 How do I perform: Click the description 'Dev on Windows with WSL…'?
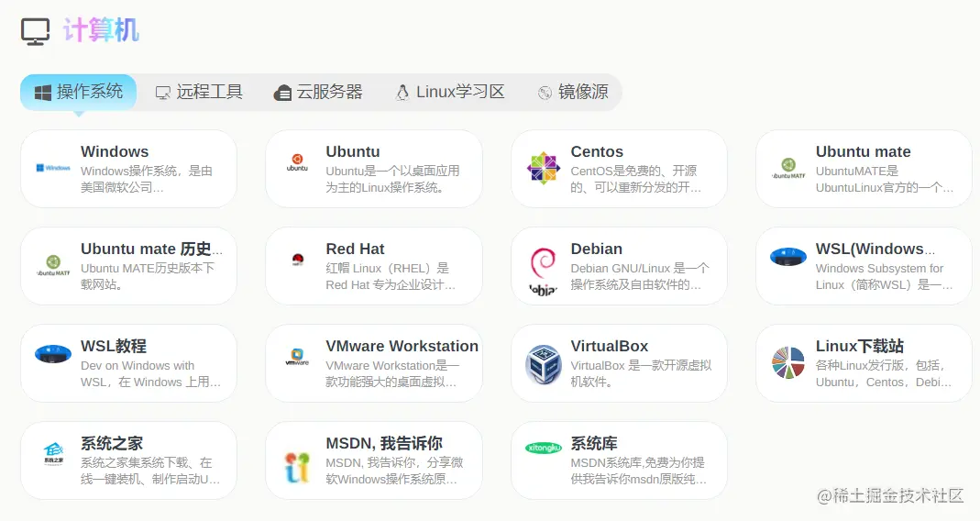point(150,373)
